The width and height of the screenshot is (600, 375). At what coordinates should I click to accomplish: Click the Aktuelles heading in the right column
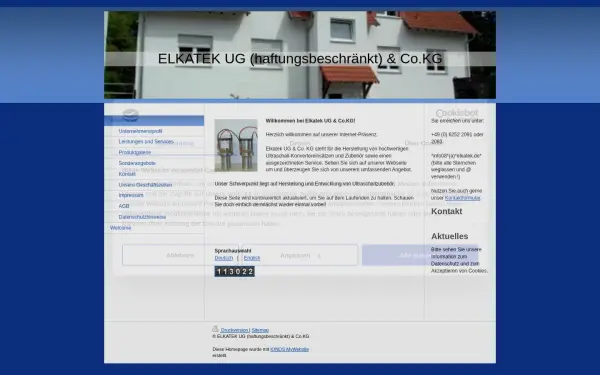click(450, 236)
